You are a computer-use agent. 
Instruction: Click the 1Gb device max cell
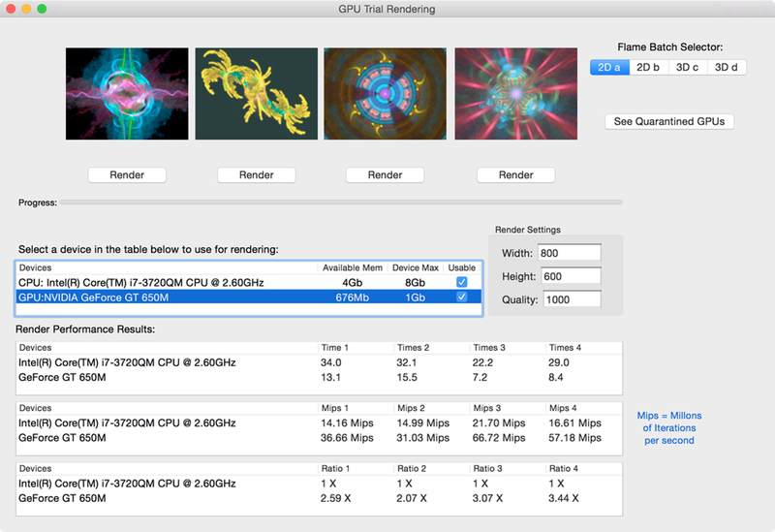coord(416,297)
